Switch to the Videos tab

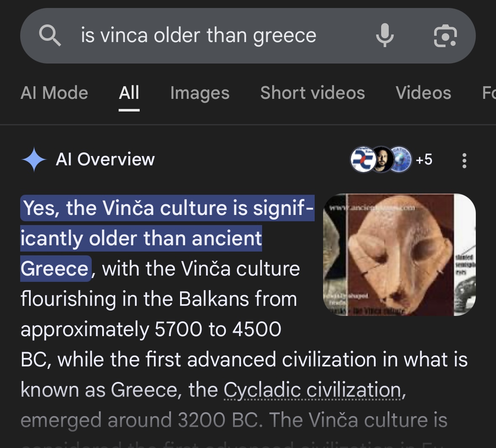[423, 93]
